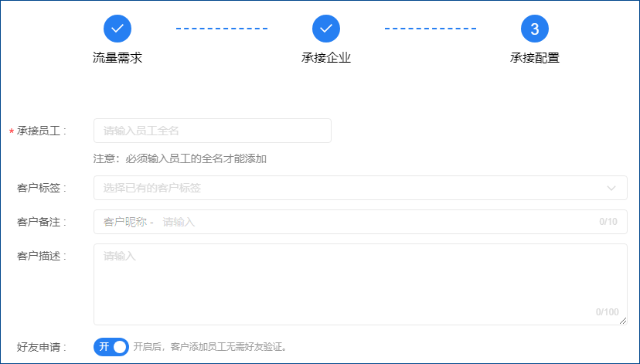
Task: Click the 客户描述 field label
Action: click(x=42, y=256)
